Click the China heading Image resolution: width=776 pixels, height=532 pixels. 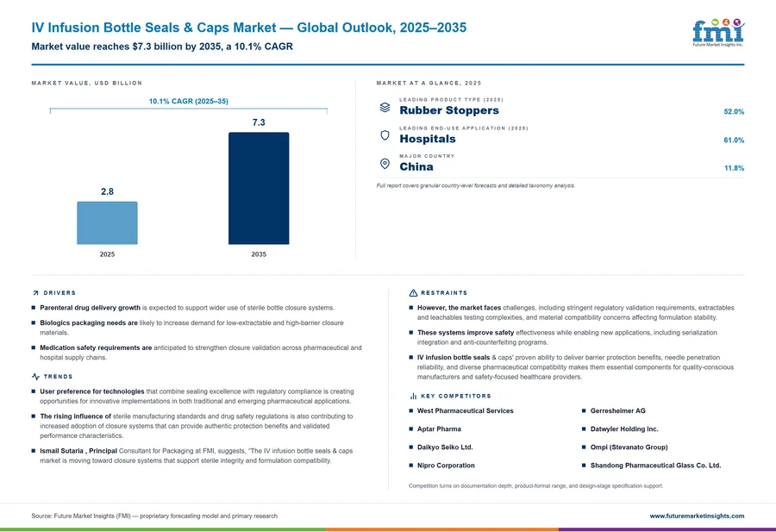coord(416,166)
